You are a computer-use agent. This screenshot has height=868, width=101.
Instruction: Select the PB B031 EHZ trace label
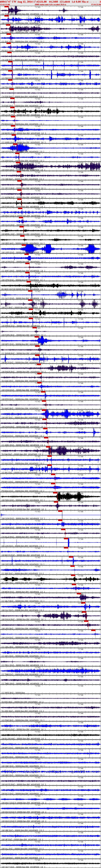point(23,51)
